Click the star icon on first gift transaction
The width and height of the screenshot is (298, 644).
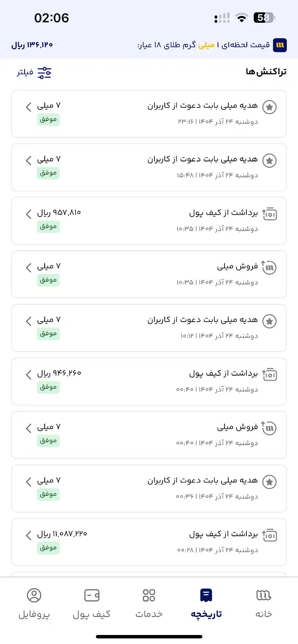tap(270, 107)
